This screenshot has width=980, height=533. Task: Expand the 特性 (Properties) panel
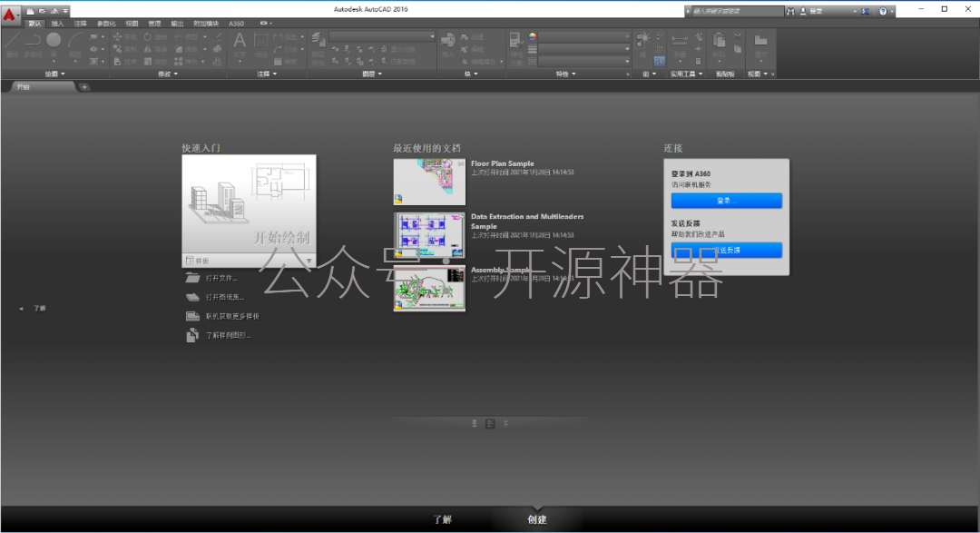[x=566, y=74]
